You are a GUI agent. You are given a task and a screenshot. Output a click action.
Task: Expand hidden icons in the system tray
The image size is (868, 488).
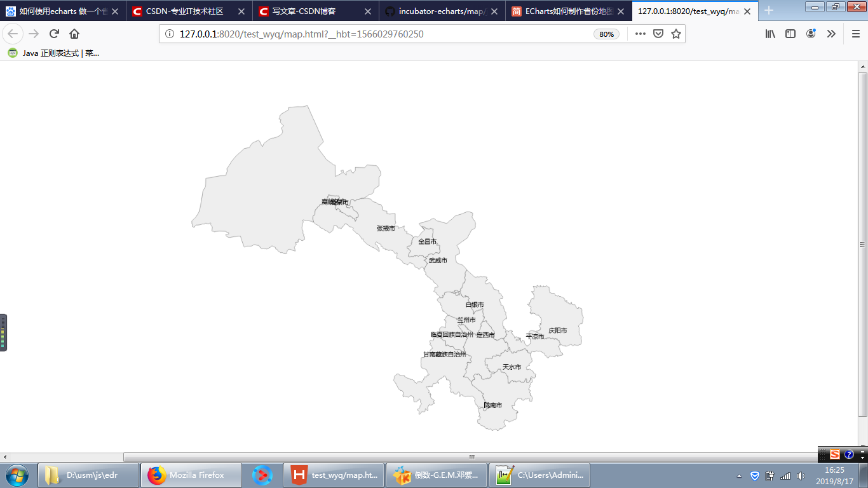point(739,475)
